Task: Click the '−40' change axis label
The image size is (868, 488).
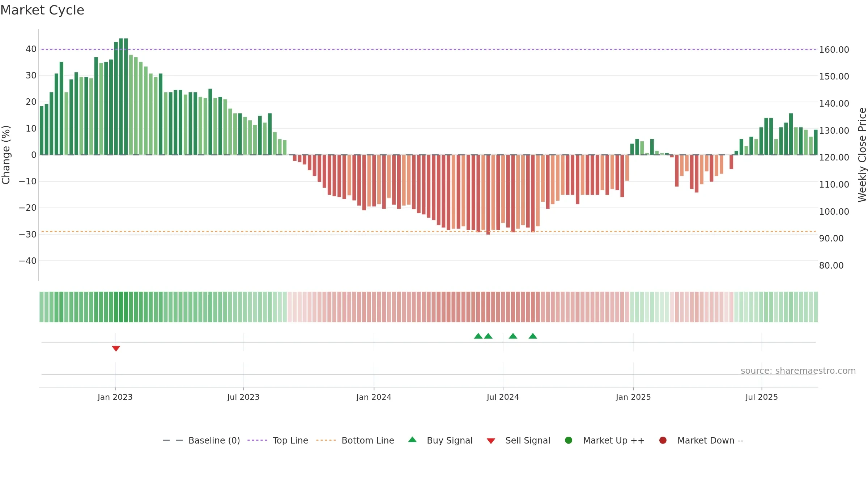Action: 28,261
